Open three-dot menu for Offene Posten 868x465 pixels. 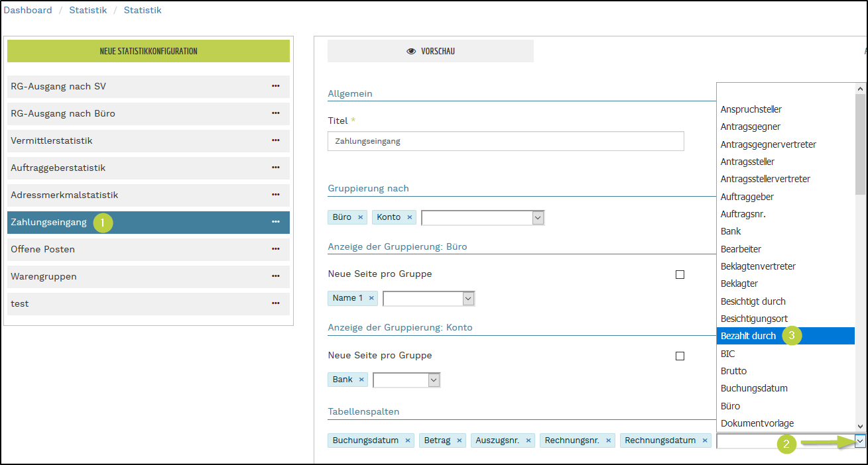[x=275, y=249]
